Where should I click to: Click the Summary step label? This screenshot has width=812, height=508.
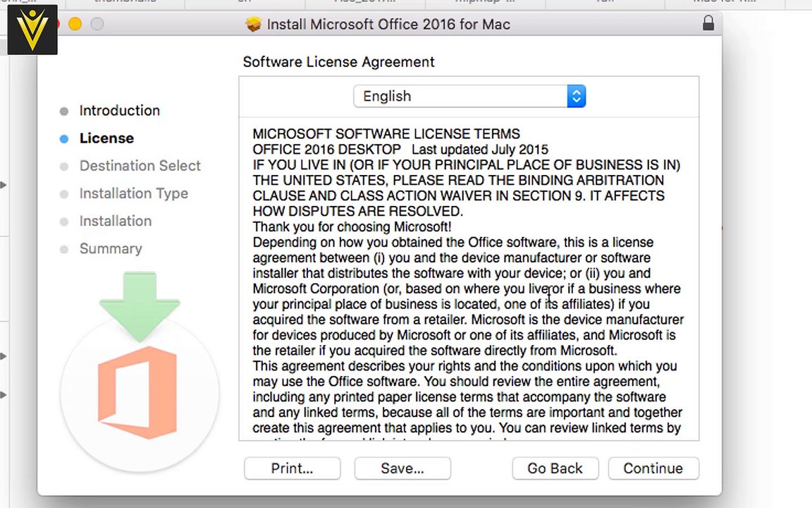click(x=111, y=249)
